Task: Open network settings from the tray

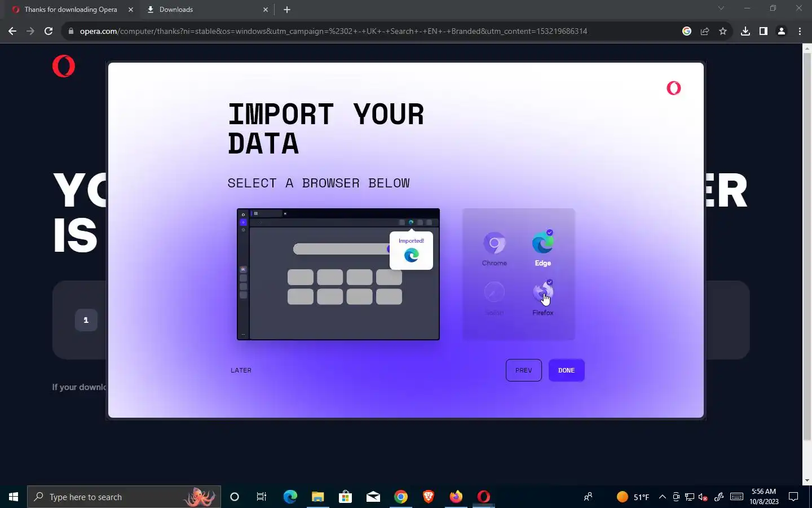Action: [x=689, y=497]
